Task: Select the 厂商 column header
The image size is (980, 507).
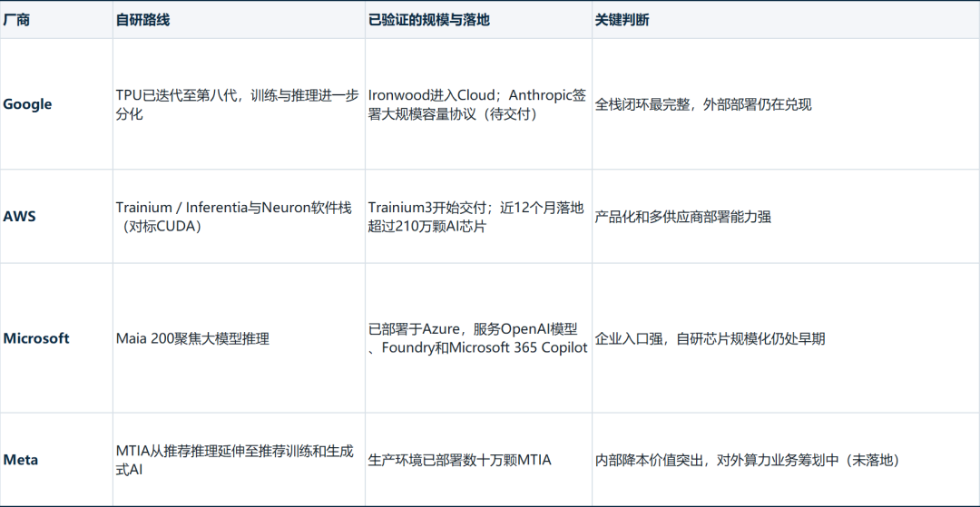Action: pos(56,20)
